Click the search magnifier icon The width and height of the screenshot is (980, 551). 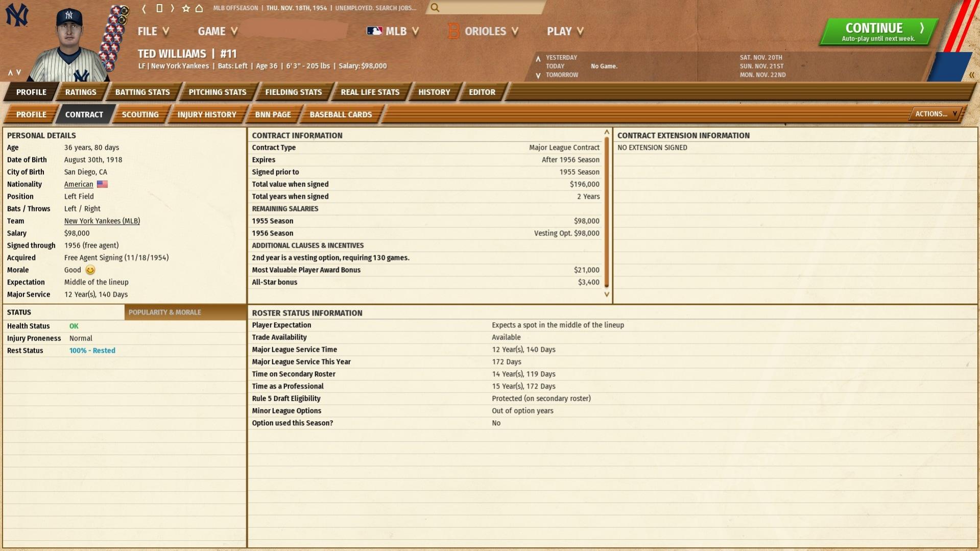435,8
